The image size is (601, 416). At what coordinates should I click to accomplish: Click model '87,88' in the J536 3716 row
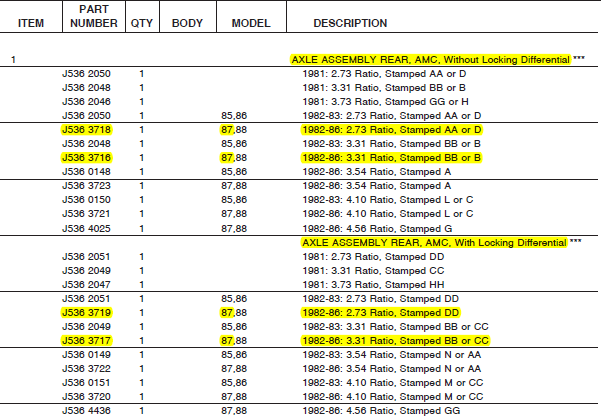coord(234,158)
